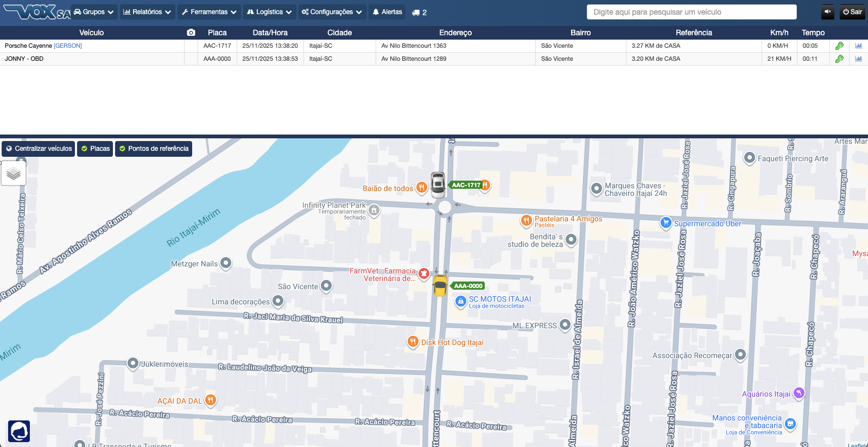Open the map layers control

coord(14,174)
